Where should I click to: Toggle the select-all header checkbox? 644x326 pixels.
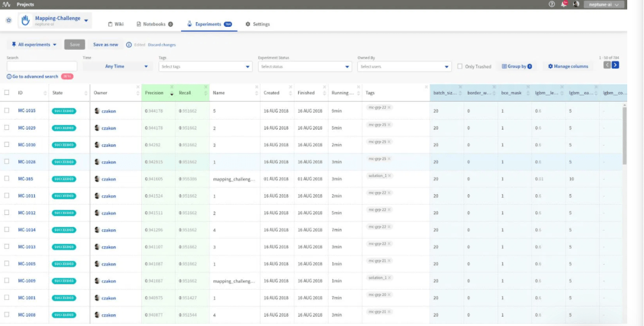pyautogui.click(x=7, y=93)
